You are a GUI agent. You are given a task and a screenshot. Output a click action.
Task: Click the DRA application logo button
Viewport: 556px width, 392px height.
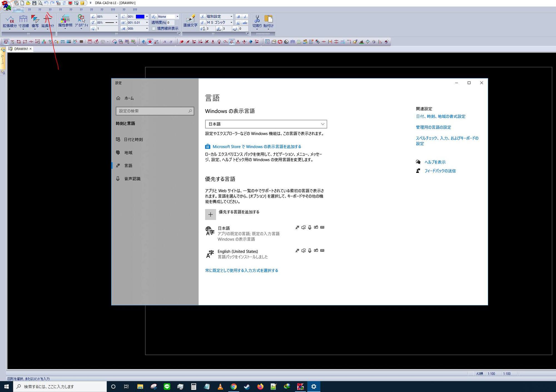pyautogui.click(x=6, y=5)
